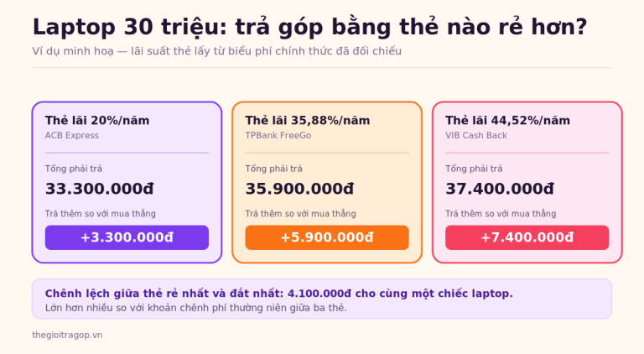Image resolution: width=644 pixels, height=354 pixels.
Task: Click the subtitle starting with Ví dụ minh hoạ
Action: click(217, 51)
